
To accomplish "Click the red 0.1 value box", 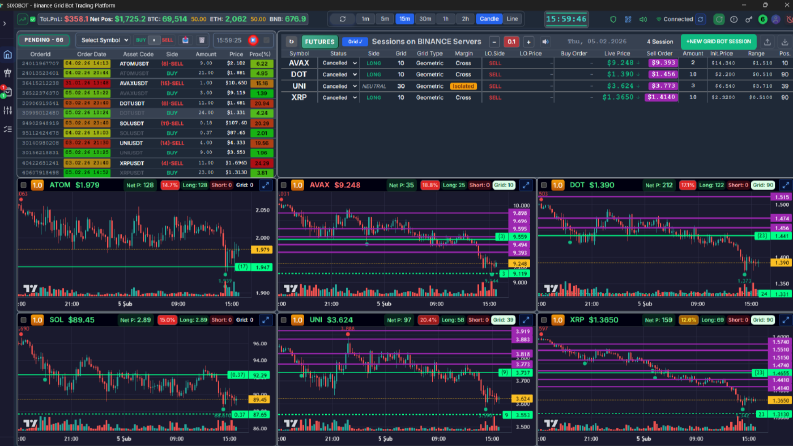I will [511, 42].
